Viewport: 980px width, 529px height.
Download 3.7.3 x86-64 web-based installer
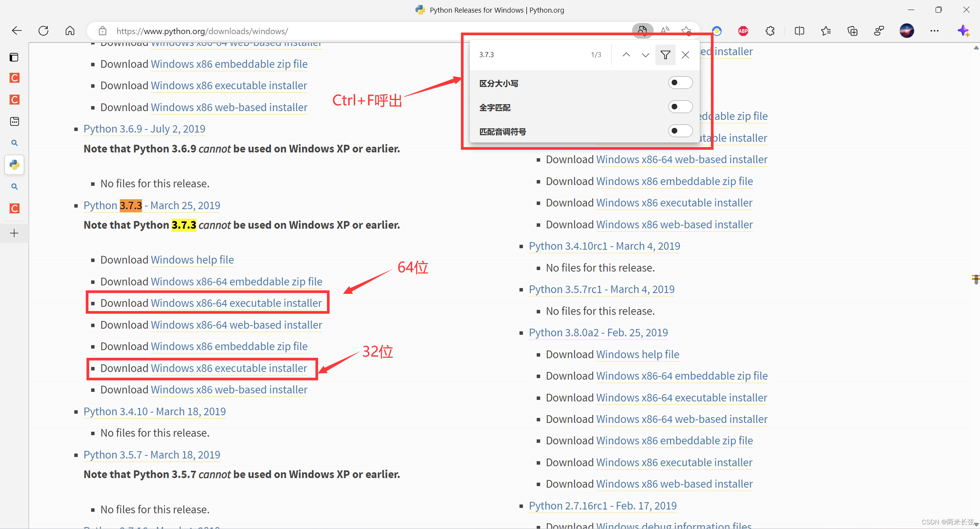[237, 325]
